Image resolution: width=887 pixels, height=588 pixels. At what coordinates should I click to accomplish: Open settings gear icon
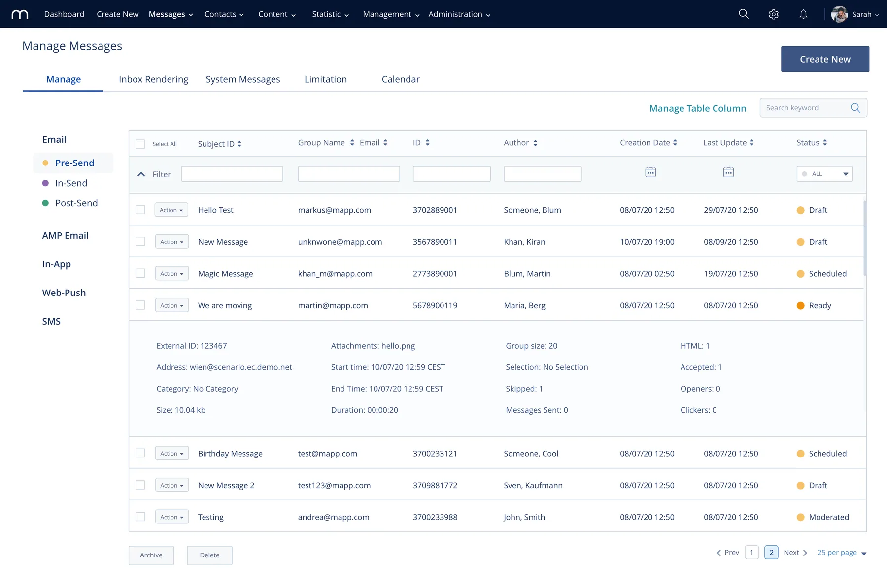(x=774, y=14)
